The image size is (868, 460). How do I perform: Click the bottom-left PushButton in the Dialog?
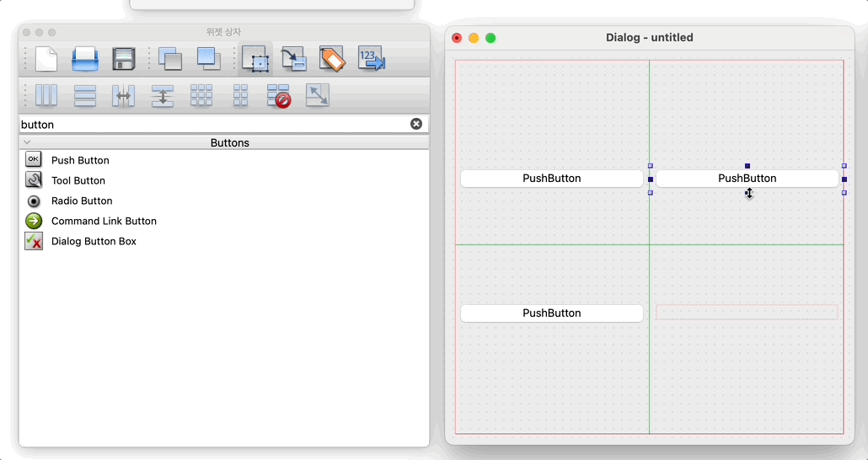[552, 313]
